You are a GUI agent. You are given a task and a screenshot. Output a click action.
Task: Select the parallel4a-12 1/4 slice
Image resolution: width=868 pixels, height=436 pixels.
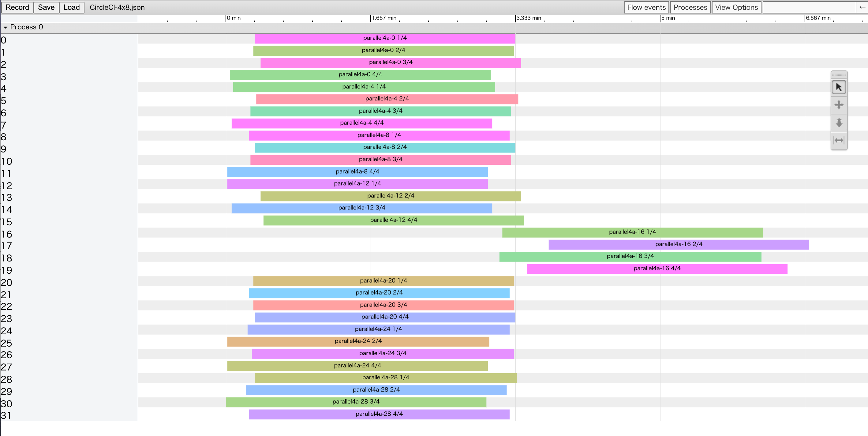pyautogui.click(x=357, y=184)
